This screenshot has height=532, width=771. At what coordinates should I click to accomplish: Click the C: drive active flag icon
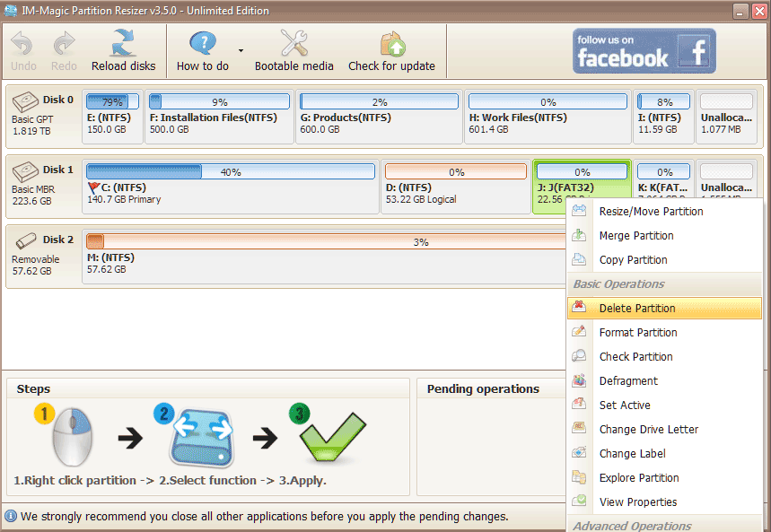pos(93,188)
